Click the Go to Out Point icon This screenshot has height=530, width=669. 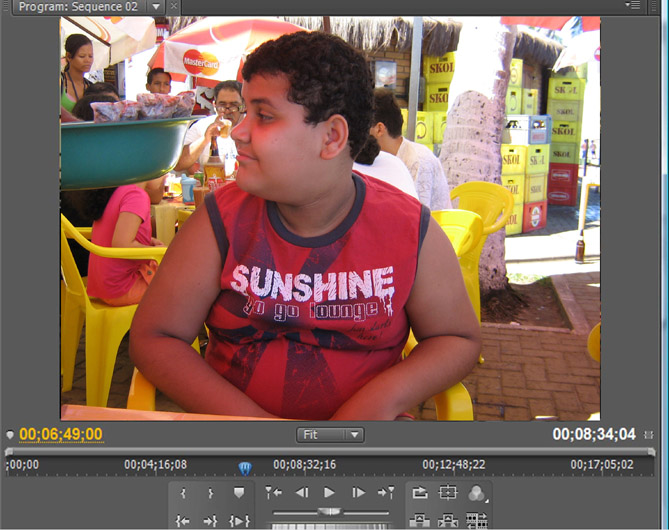click(211, 520)
